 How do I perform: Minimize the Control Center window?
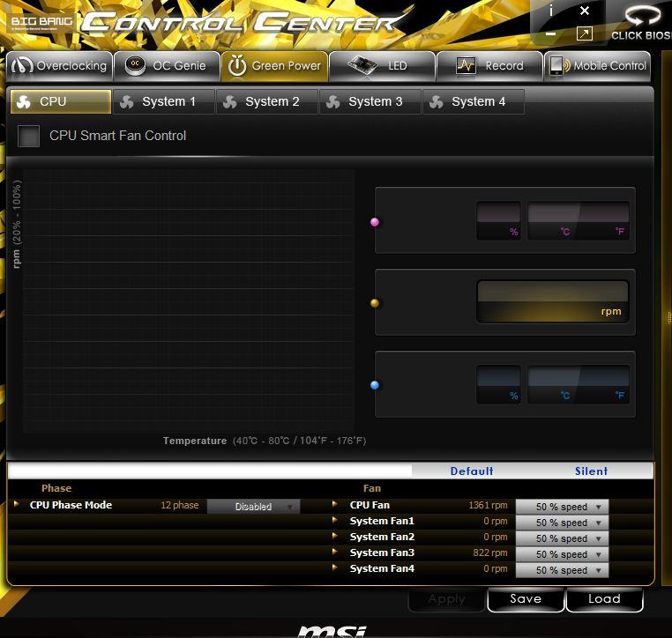pos(551,33)
